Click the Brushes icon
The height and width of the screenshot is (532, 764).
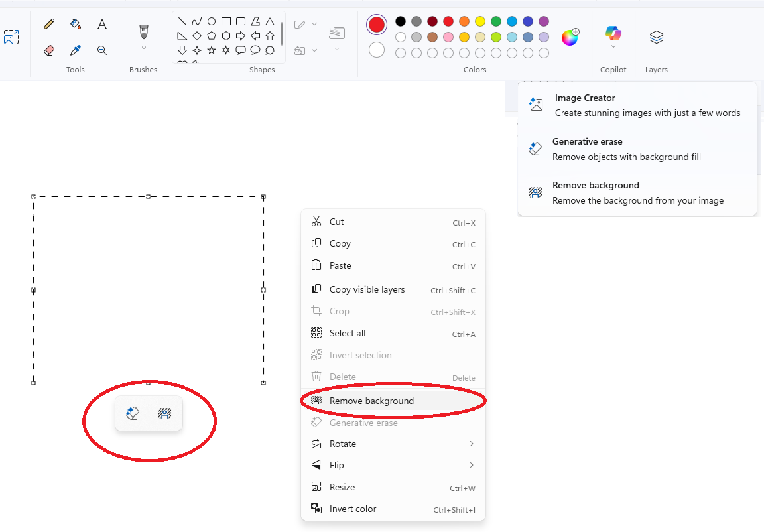pos(144,32)
